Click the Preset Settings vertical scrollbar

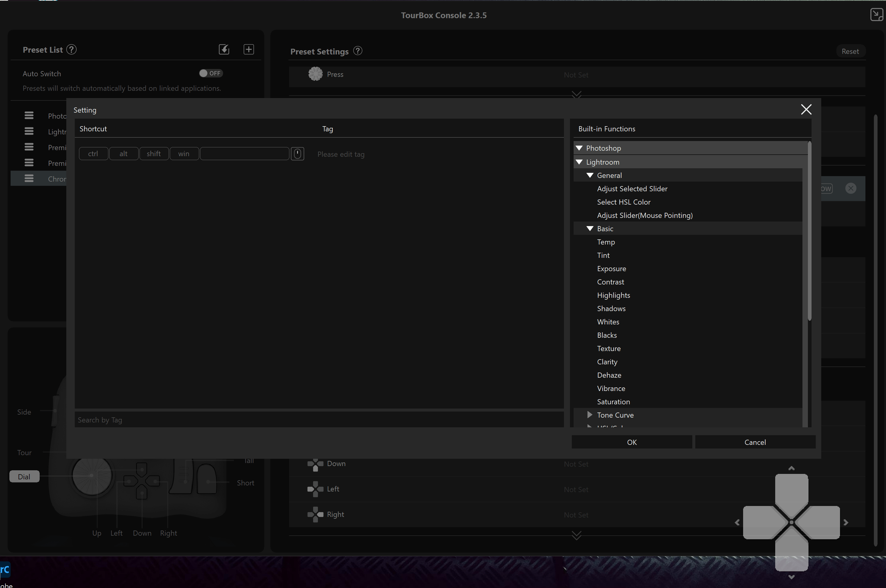click(x=875, y=330)
